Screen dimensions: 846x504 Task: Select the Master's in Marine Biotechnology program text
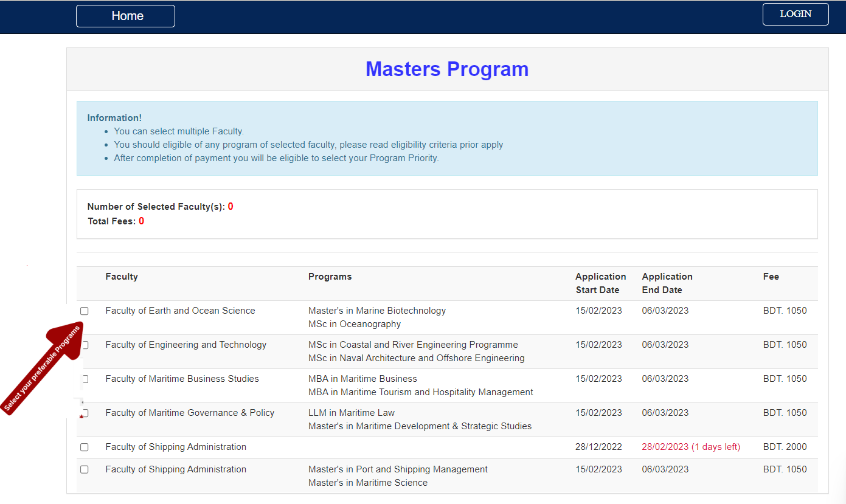(376, 311)
